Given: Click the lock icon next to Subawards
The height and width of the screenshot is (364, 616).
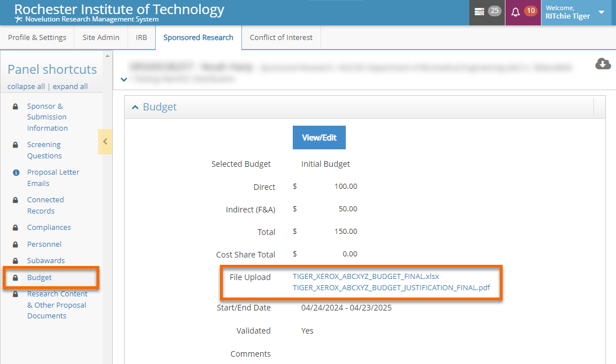Looking at the screenshot, I should point(16,261).
